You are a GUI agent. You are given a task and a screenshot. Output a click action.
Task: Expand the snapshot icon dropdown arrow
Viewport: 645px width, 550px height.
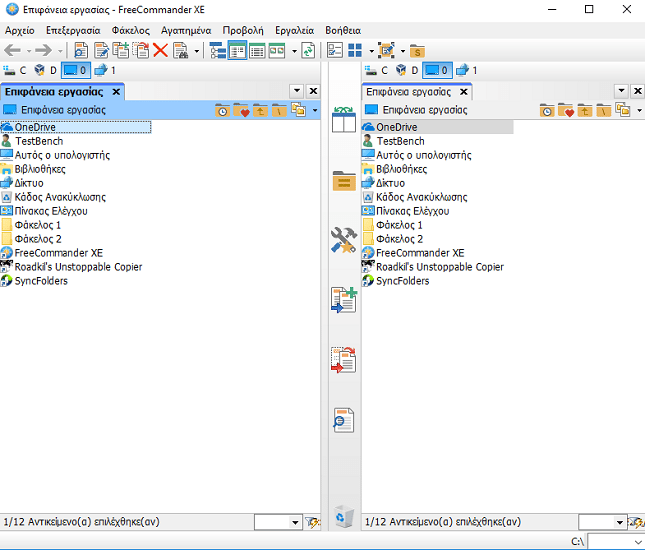(x=403, y=51)
